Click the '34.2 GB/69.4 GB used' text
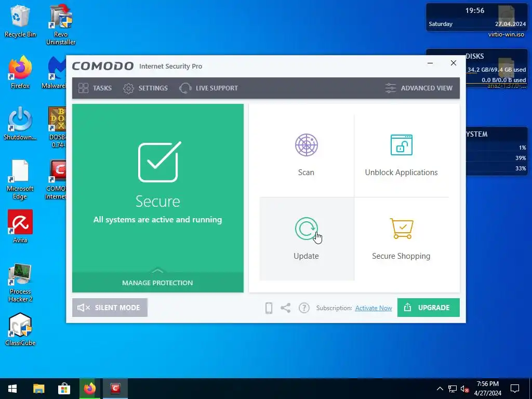 pos(497,70)
